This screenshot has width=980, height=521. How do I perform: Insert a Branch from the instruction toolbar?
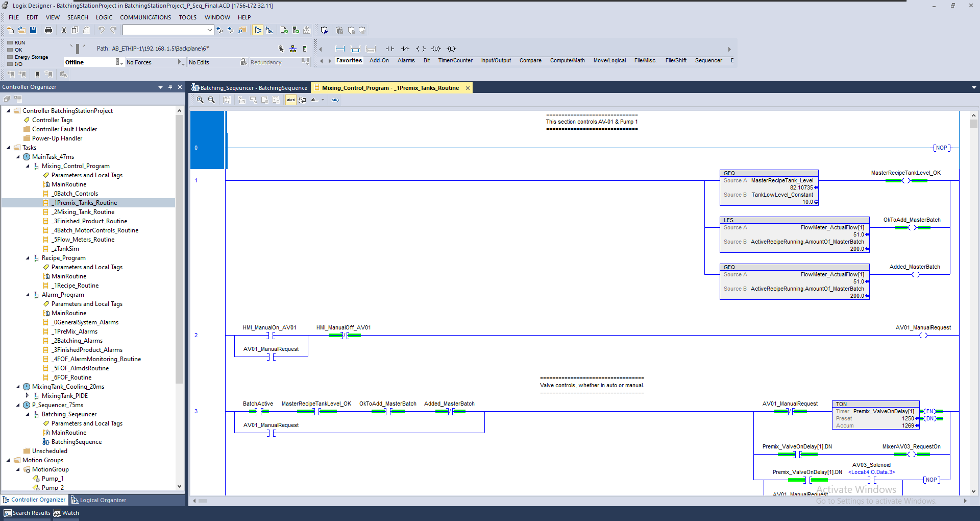tap(356, 49)
